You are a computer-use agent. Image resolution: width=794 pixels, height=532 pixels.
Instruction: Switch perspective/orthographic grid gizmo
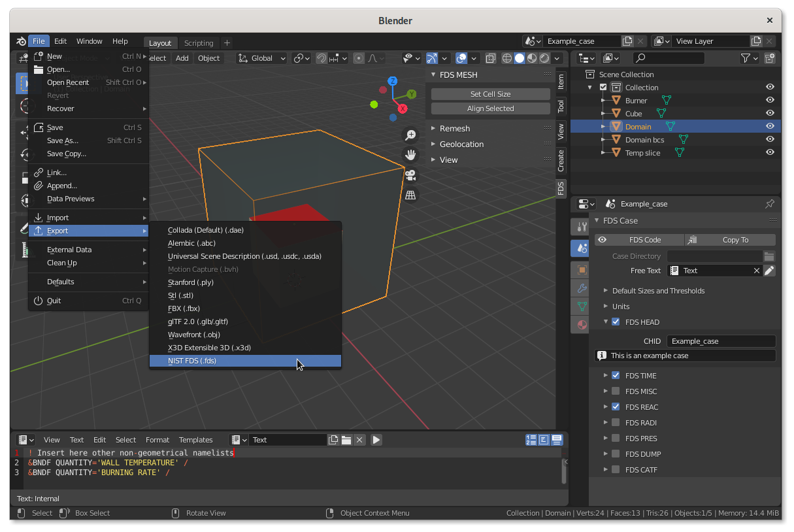410,195
